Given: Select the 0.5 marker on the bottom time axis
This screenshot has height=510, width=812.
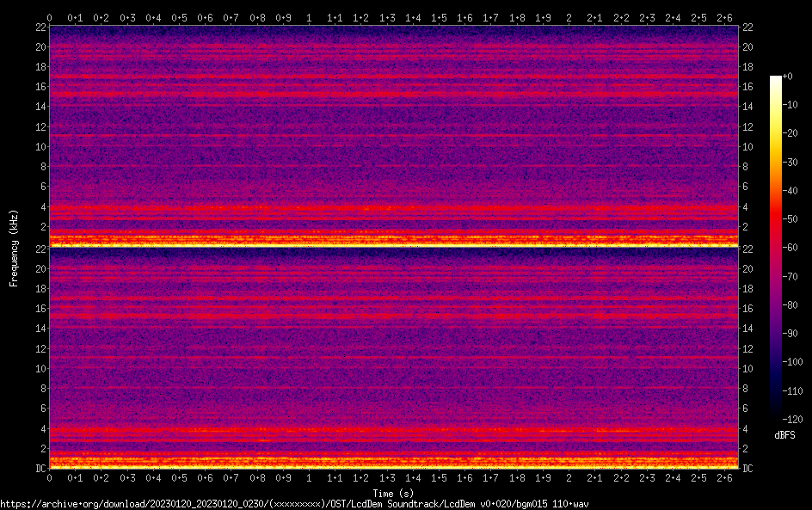Looking at the screenshot, I should coord(179,477).
